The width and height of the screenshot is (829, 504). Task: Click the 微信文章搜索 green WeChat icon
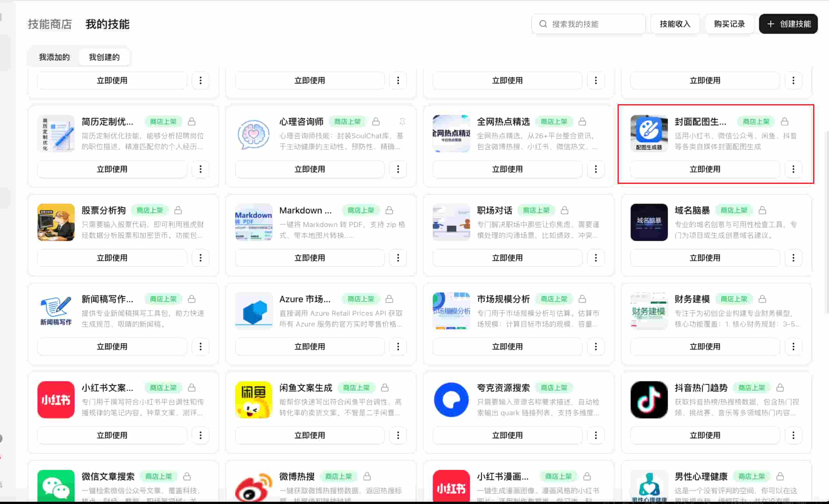pyautogui.click(x=56, y=486)
